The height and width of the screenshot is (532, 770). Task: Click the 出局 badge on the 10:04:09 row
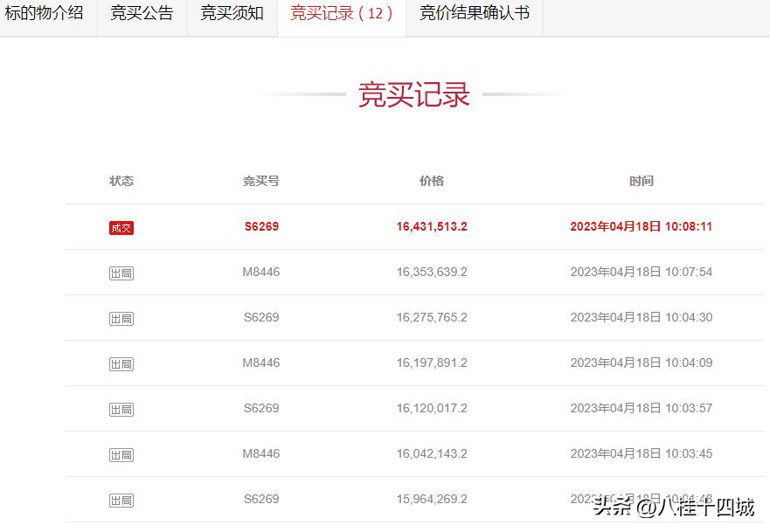click(x=121, y=363)
